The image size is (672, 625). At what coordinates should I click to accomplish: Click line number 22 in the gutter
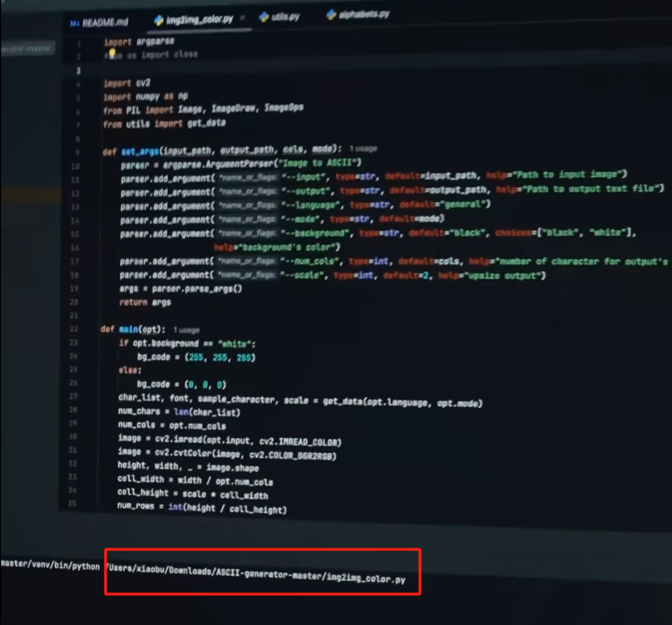(x=73, y=328)
